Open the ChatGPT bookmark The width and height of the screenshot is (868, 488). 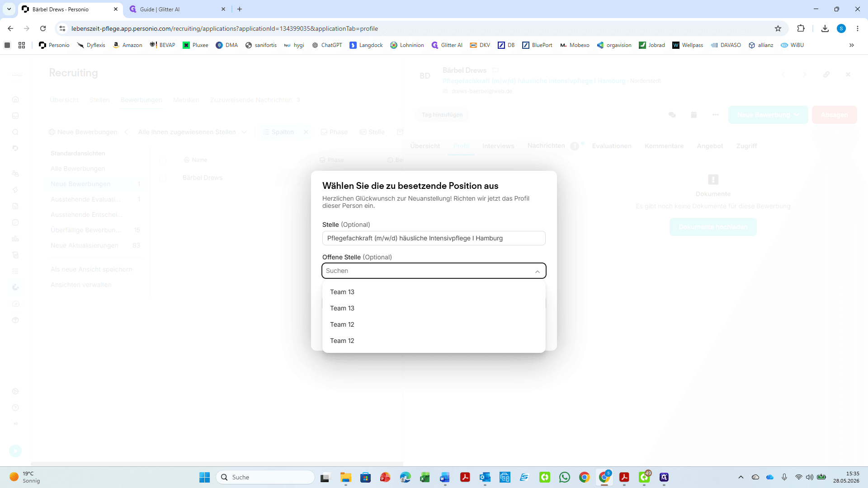[327, 45]
